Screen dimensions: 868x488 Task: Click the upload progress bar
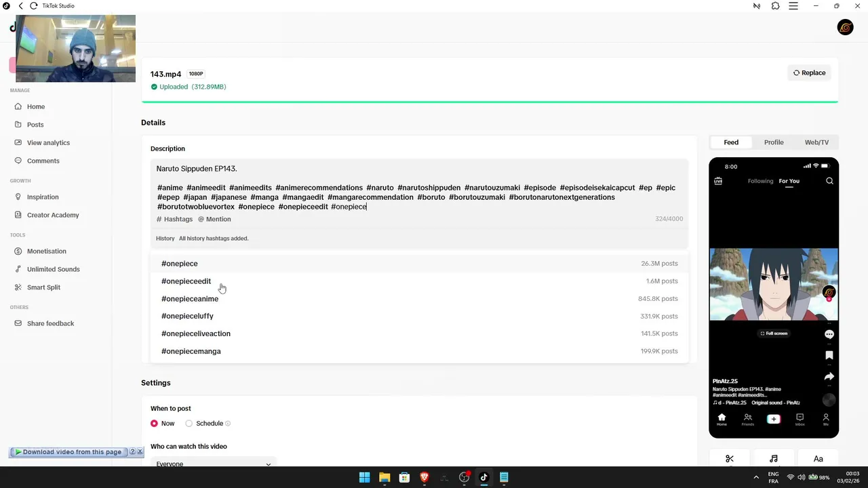pyautogui.click(x=490, y=102)
